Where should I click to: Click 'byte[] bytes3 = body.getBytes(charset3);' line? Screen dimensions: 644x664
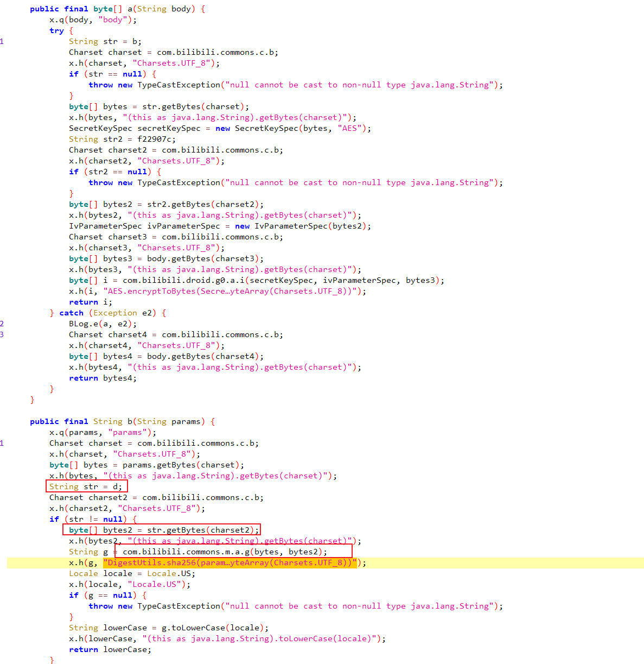pos(166,258)
